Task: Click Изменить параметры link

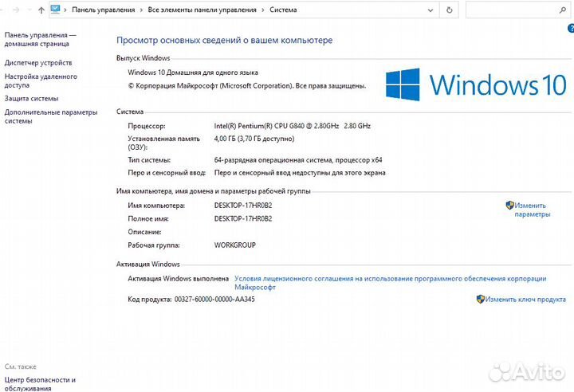Action: (x=533, y=210)
